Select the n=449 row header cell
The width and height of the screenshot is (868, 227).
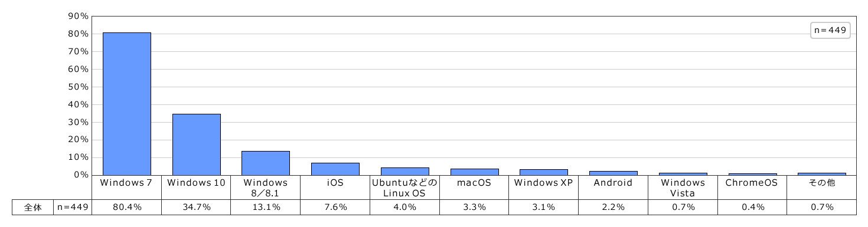pos(73,207)
